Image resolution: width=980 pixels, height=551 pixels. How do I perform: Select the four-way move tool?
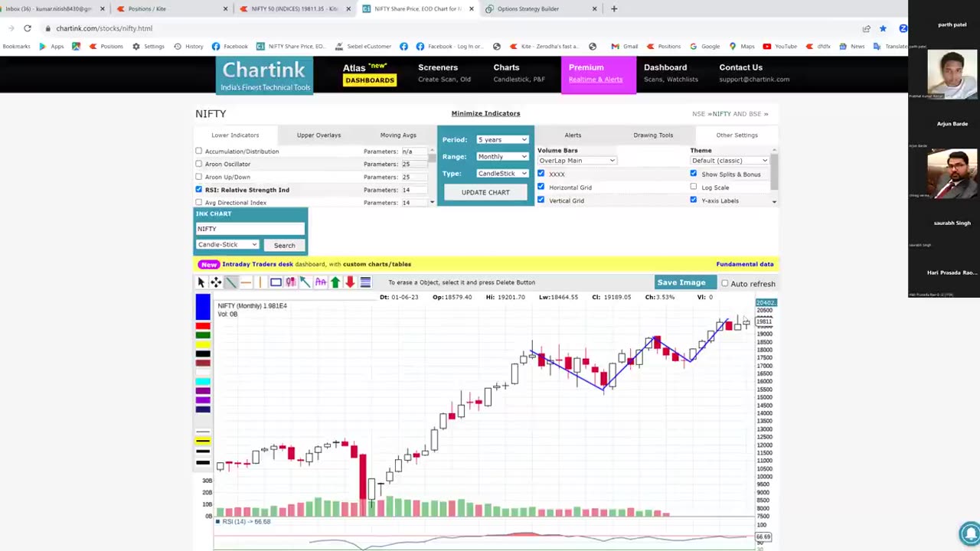216,282
